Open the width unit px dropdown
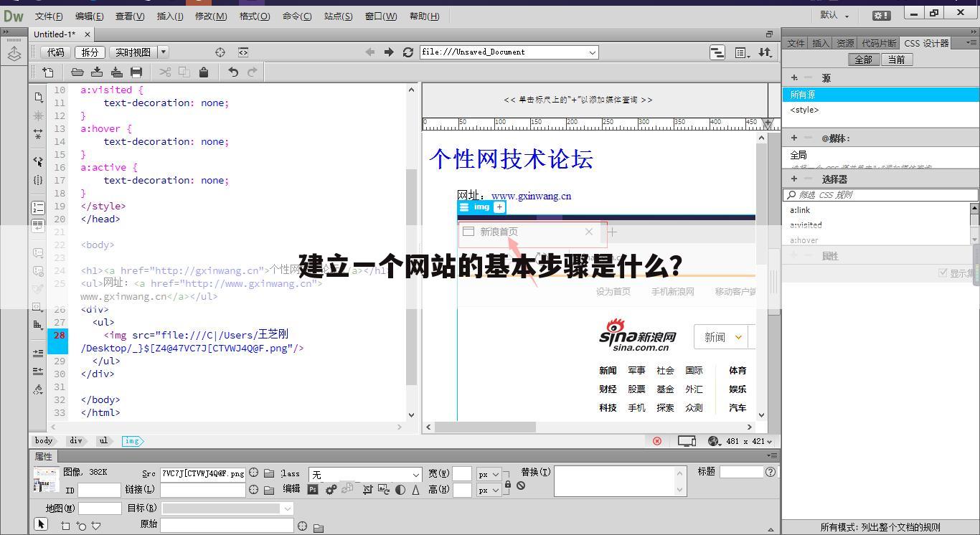Screen dimensions: 980x535 [489, 474]
